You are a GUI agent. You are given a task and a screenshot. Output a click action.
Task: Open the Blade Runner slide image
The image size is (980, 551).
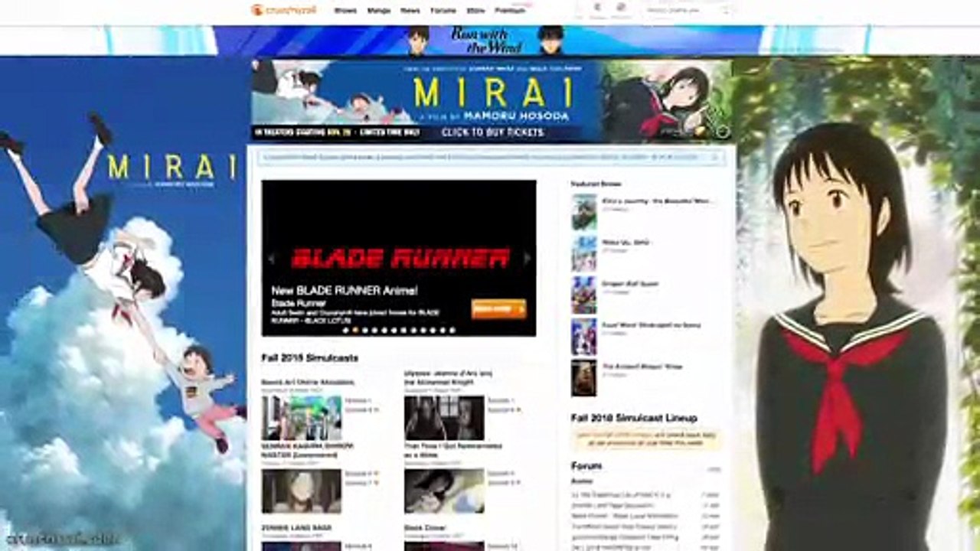pyautogui.click(x=399, y=259)
